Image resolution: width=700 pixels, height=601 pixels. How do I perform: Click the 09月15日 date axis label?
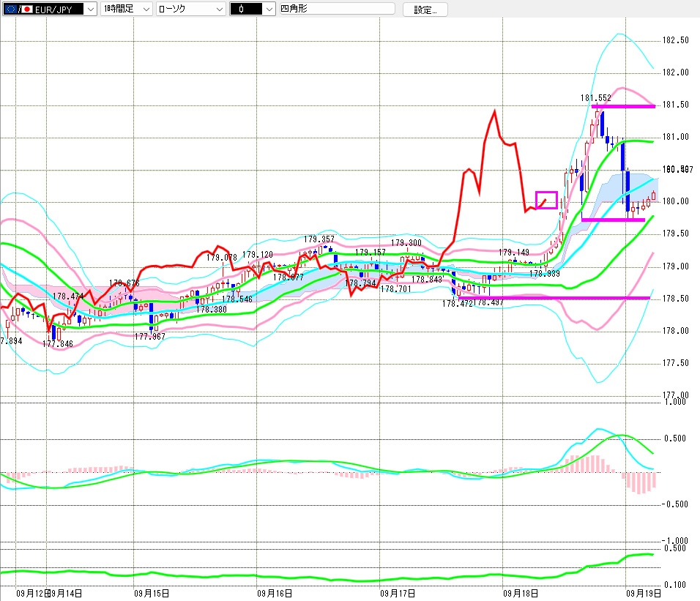coord(152,594)
